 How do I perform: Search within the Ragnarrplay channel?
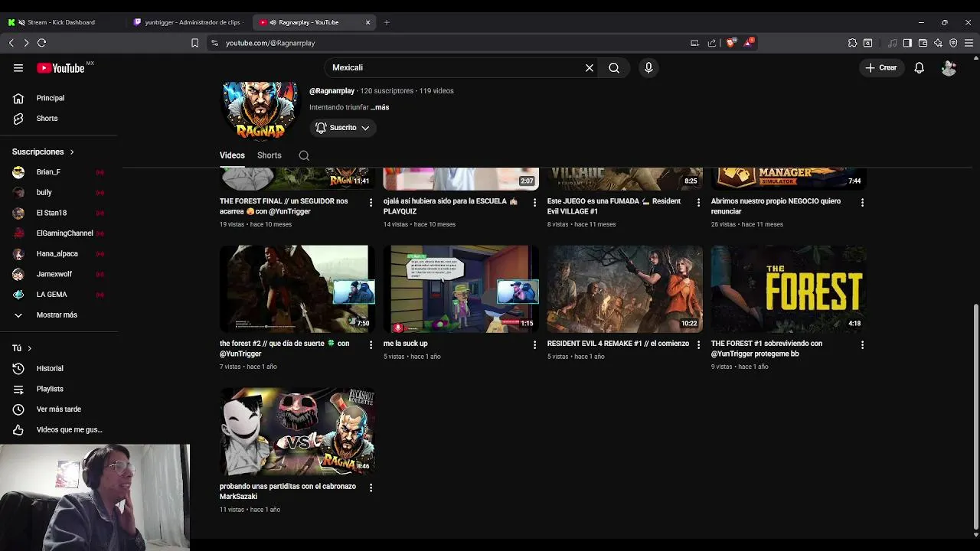pyautogui.click(x=304, y=155)
